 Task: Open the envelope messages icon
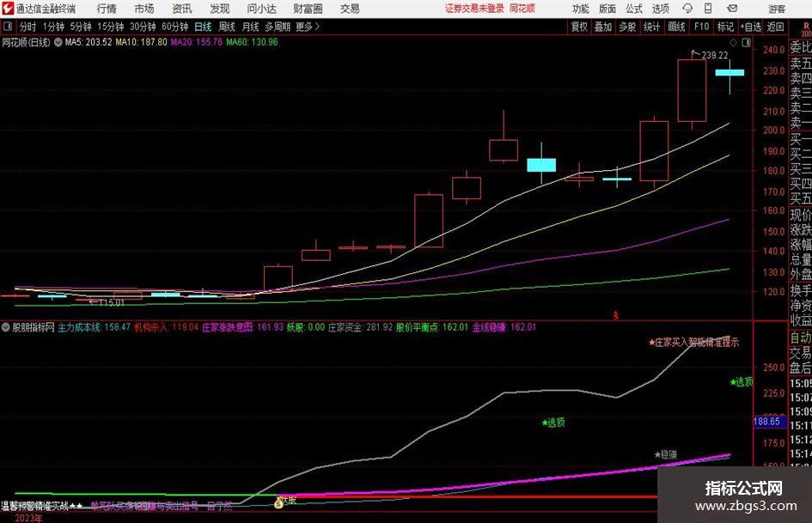click(732, 9)
